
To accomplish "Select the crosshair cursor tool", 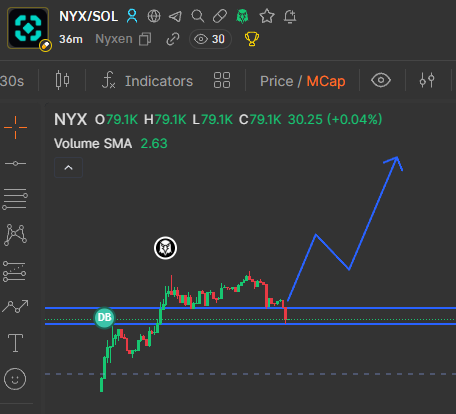I will [x=15, y=127].
